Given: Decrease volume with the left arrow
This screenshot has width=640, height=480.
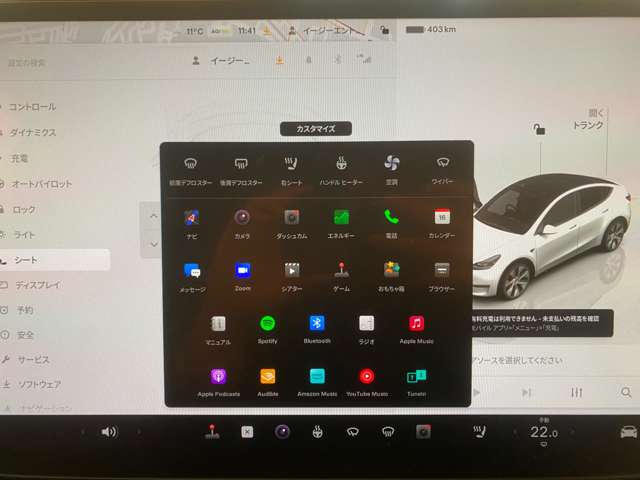Looking at the screenshot, I should click(x=83, y=431).
